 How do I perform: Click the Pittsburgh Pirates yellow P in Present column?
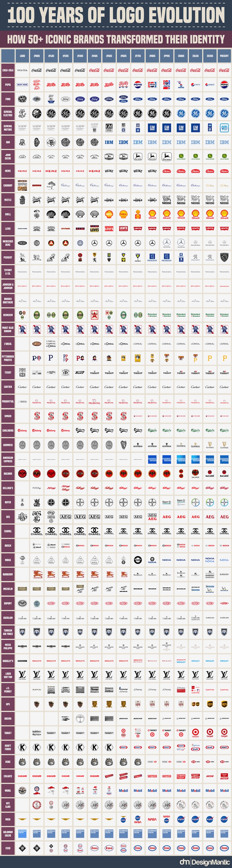[225, 358]
